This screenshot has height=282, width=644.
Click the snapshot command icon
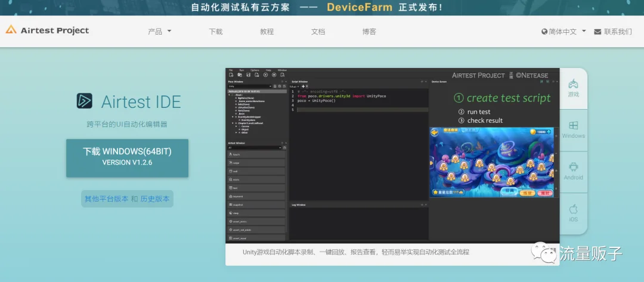click(230, 204)
